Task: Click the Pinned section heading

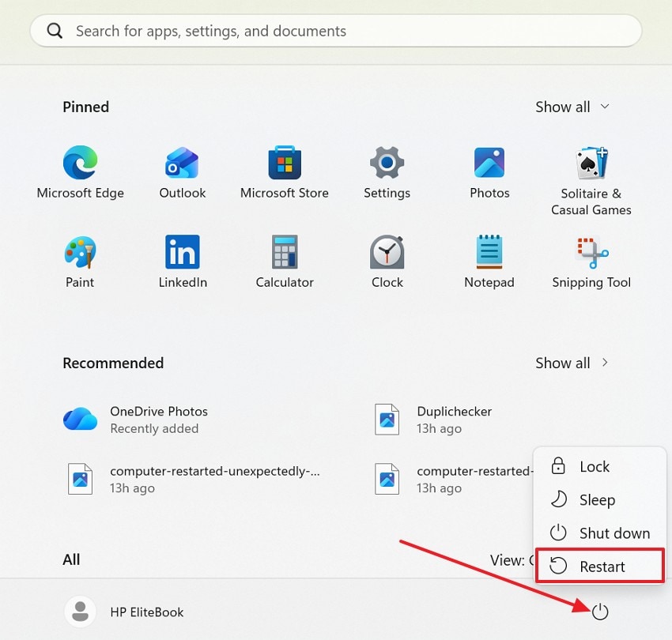Action: (x=85, y=107)
